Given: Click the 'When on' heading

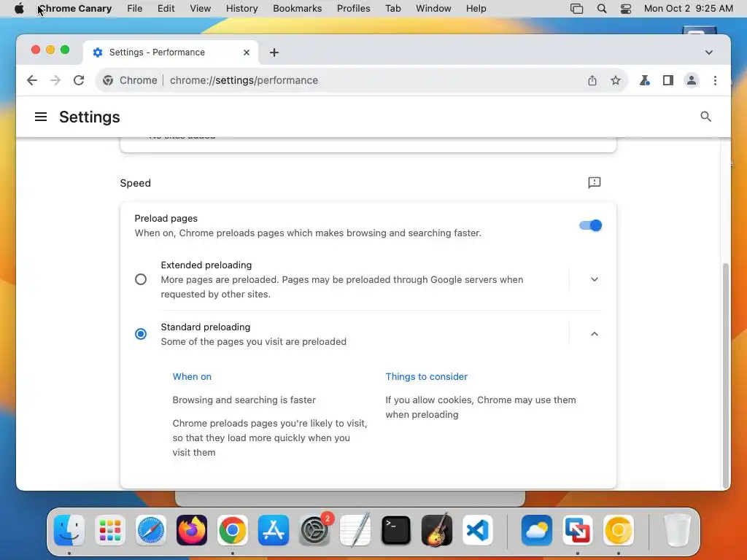Looking at the screenshot, I should point(192,377).
